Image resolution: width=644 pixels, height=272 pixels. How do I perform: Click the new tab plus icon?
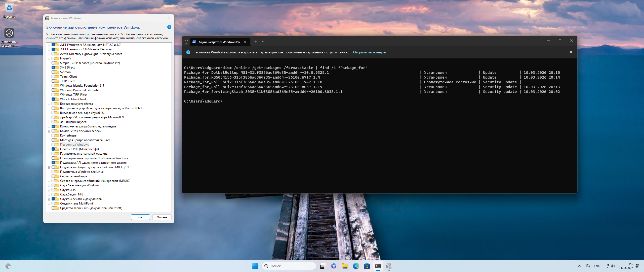tap(256, 42)
